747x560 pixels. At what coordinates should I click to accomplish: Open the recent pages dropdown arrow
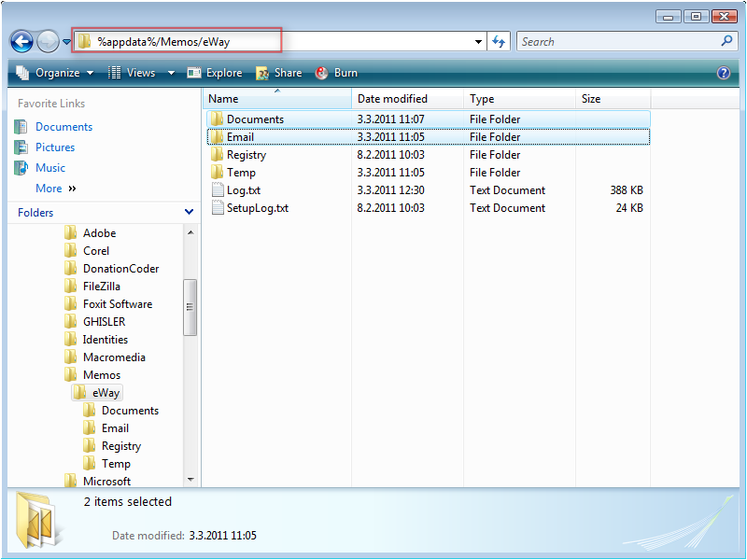pos(66,42)
